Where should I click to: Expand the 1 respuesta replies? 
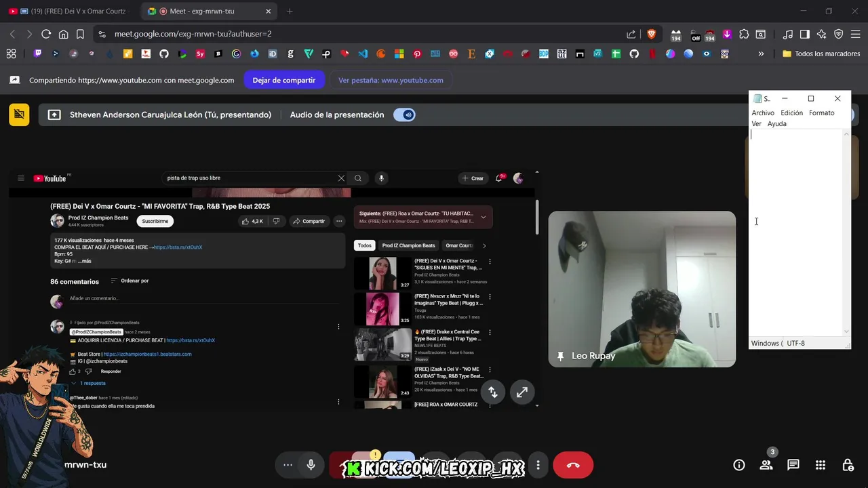point(88,383)
